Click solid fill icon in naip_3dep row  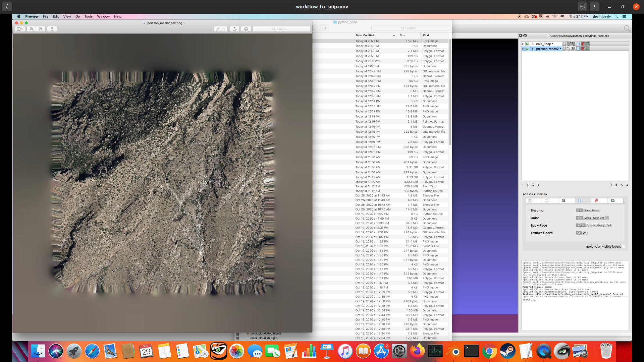click(578, 44)
